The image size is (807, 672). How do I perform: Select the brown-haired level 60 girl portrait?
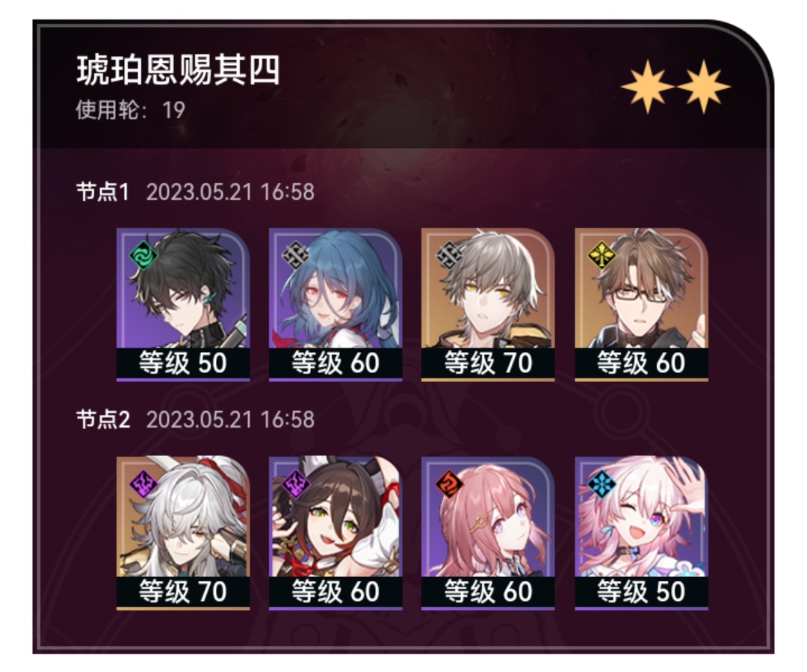[336, 533]
